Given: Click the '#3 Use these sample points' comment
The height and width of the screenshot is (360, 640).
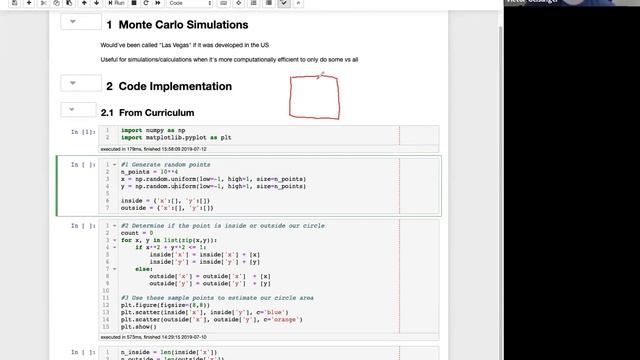Looking at the screenshot, I should click(x=217, y=298).
